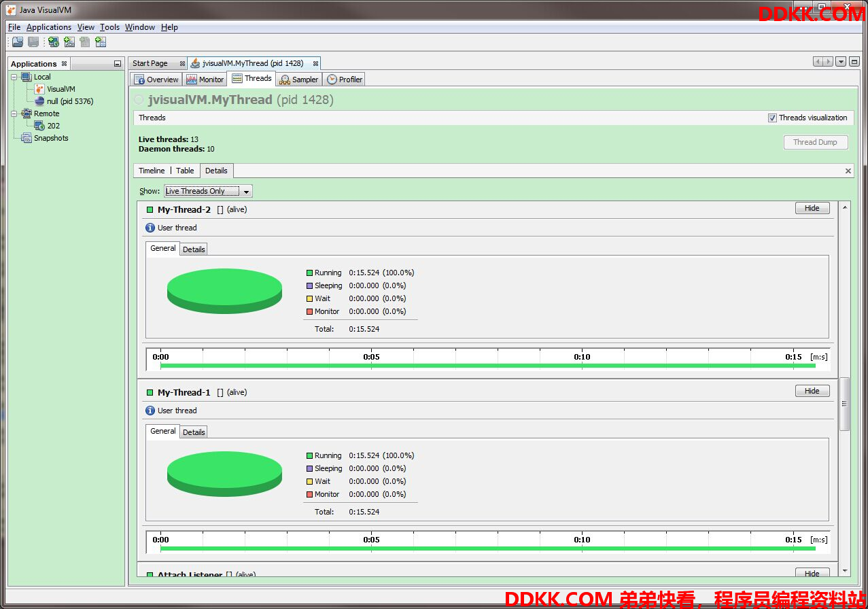Click Sleeping purple swatch for My-Thread-2
The image size is (868, 609).
click(309, 285)
